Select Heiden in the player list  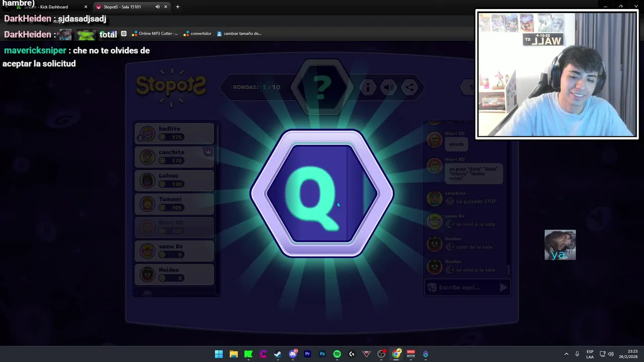tap(175, 274)
